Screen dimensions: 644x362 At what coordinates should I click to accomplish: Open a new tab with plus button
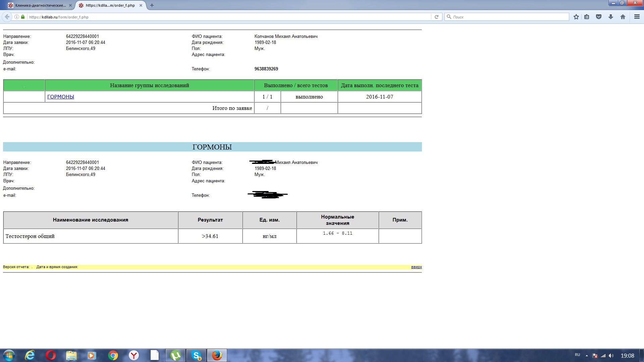pyautogui.click(x=152, y=5)
